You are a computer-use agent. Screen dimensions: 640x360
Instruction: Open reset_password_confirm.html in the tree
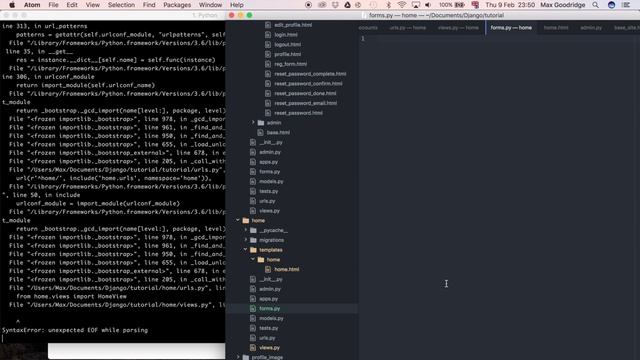coord(308,84)
